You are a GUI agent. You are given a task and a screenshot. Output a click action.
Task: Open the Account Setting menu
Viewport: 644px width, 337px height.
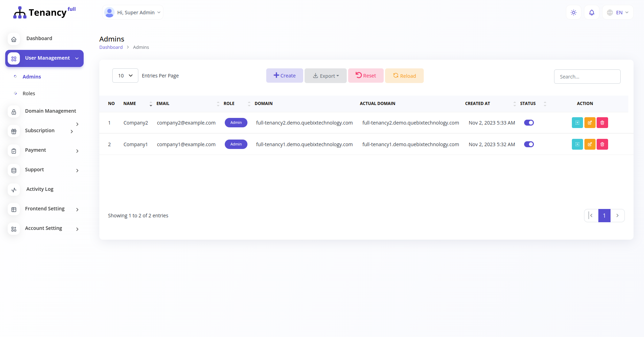[44, 228]
